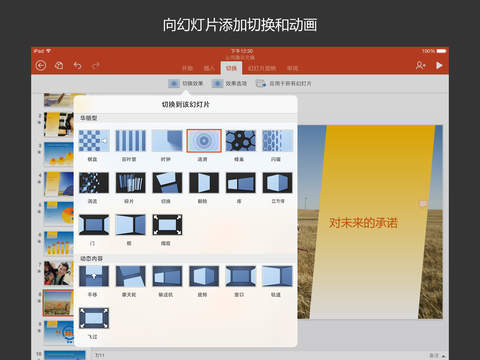Image resolution: width=480 pixels, height=360 pixels.
Task: Click the undo arrow icon
Action: (x=77, y=66)
